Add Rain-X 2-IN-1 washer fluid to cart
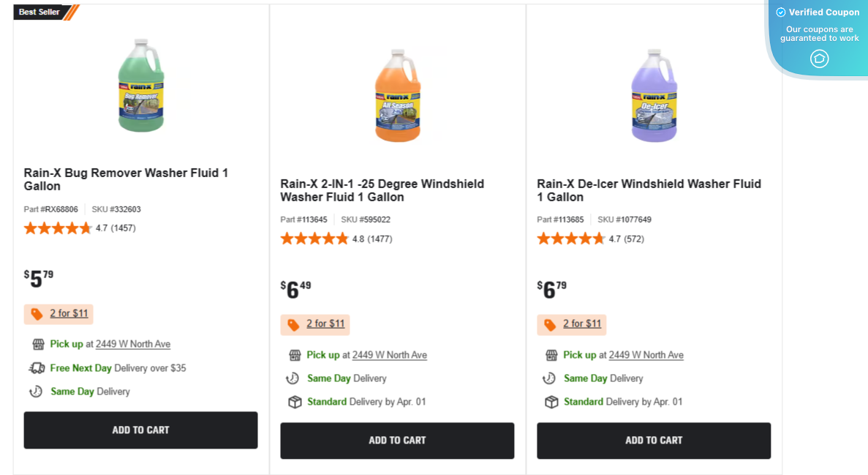This screenshot has width=868, height=475. coord(397,441)
